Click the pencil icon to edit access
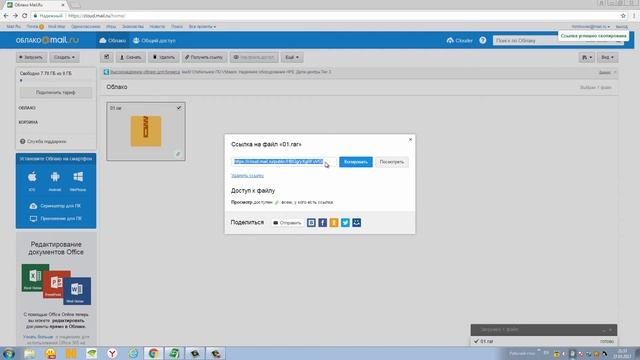Screen dimensions: 640x360 (x=277, y=202)
